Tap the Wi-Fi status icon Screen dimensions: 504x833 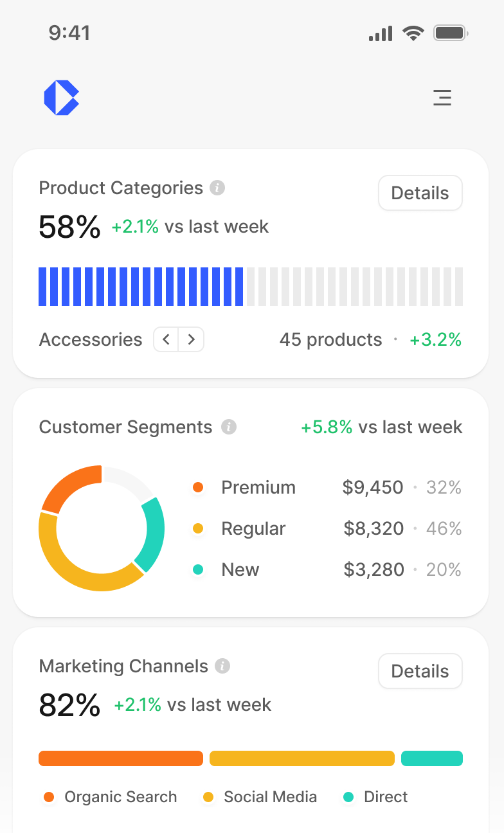[413, 33]
